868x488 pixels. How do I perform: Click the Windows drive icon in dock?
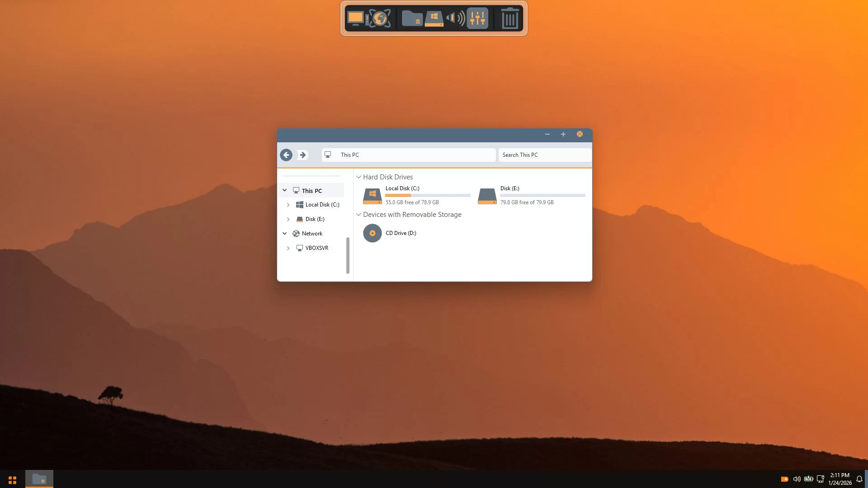(x=434, y=19)
